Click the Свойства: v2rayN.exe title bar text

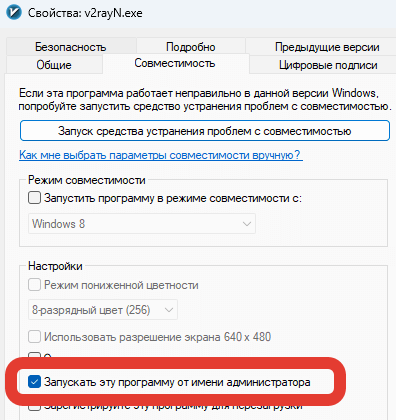pyautogui.click(x=85, y=13)
